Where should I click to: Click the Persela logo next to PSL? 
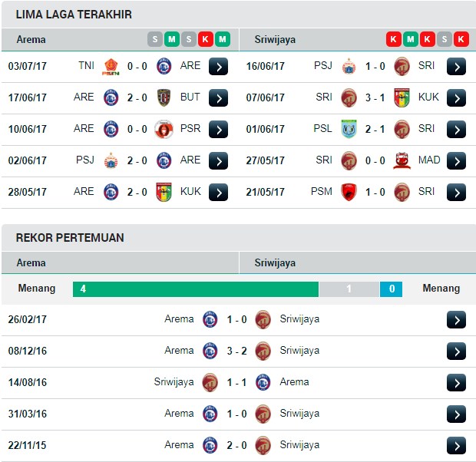click(x=349, y=129)
